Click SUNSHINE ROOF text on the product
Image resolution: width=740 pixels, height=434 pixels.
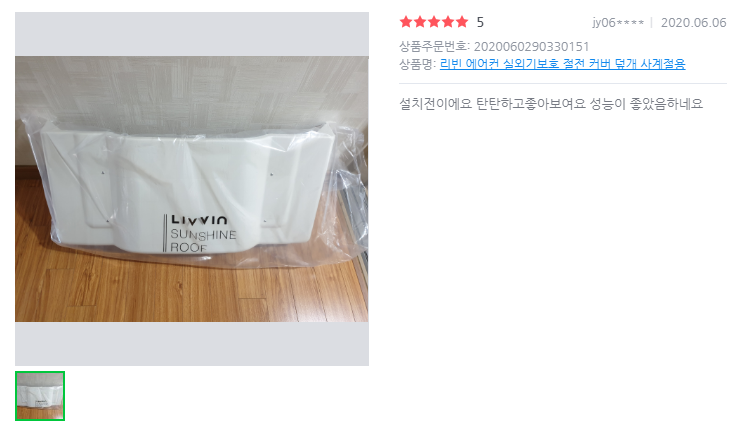pos(202,241)
